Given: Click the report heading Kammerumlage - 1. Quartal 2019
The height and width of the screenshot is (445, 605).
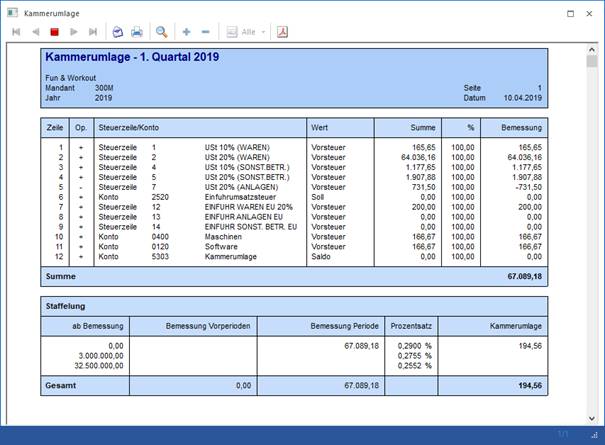Looking at the screenshot, I should pyautogui.click(x=132, y=58).
